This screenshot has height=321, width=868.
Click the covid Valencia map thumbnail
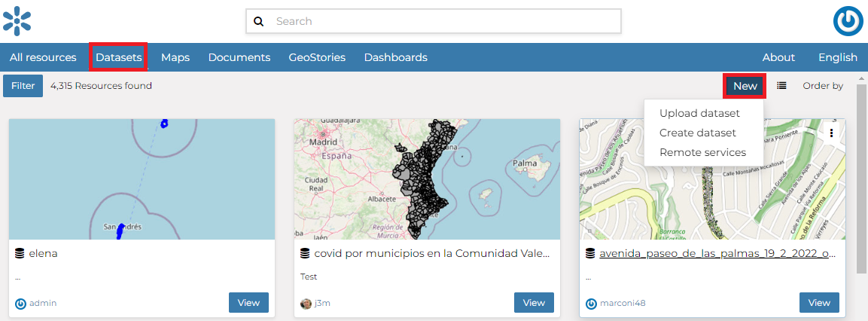click(427, 179)
